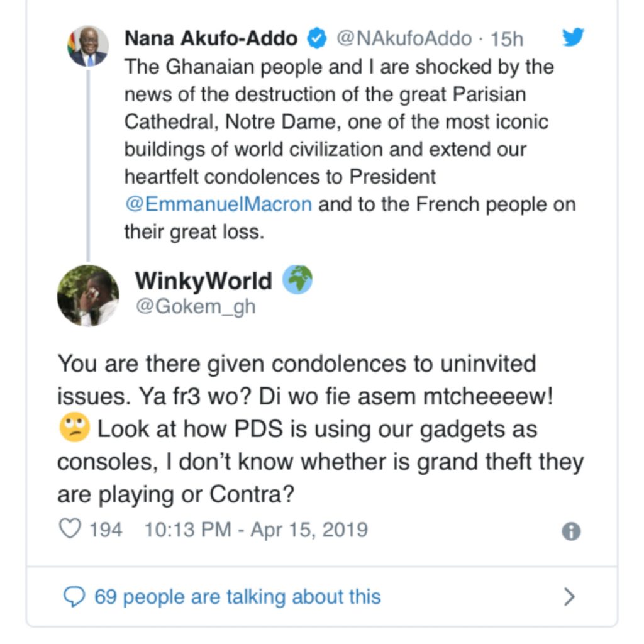Expand the conversation with the right chevron

pyautogui.click(x=569, y=596)
